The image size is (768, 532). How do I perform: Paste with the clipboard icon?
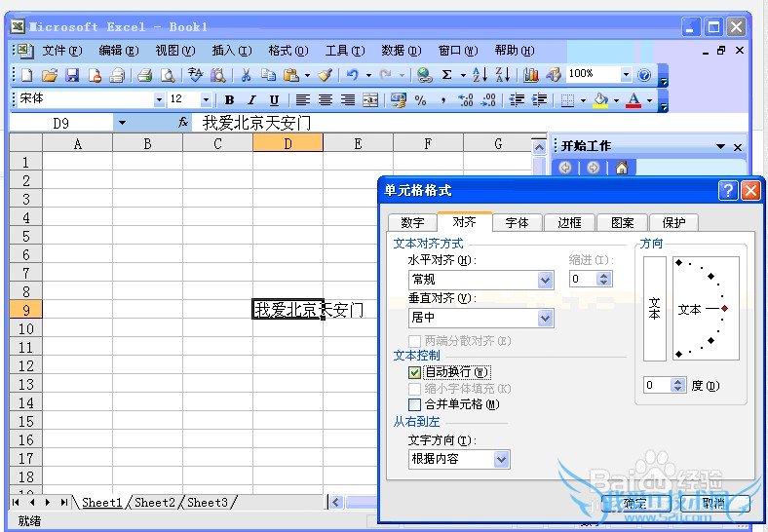coord(291,75)
